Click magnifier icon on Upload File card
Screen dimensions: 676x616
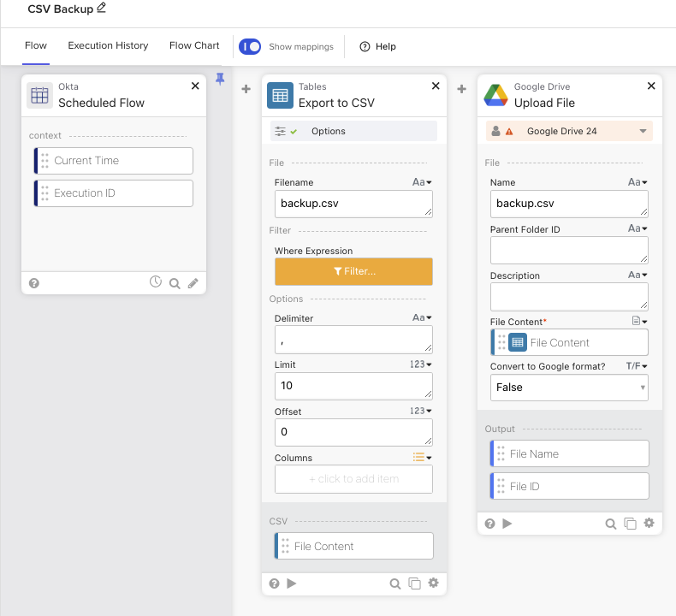(610, 524)
